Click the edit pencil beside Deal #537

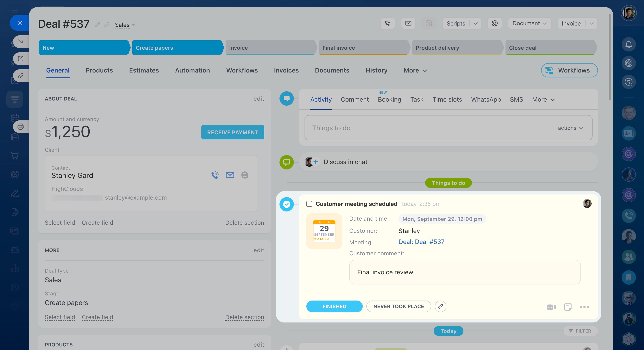98,24
